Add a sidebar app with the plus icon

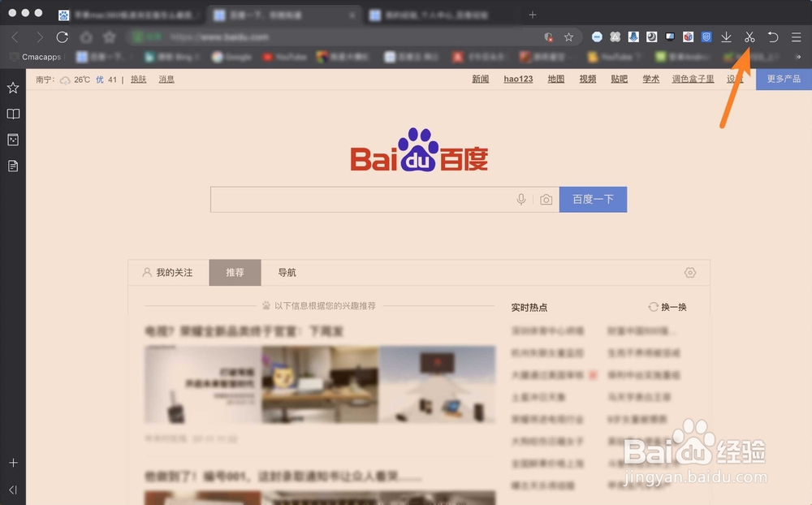[x=12, y=461]
